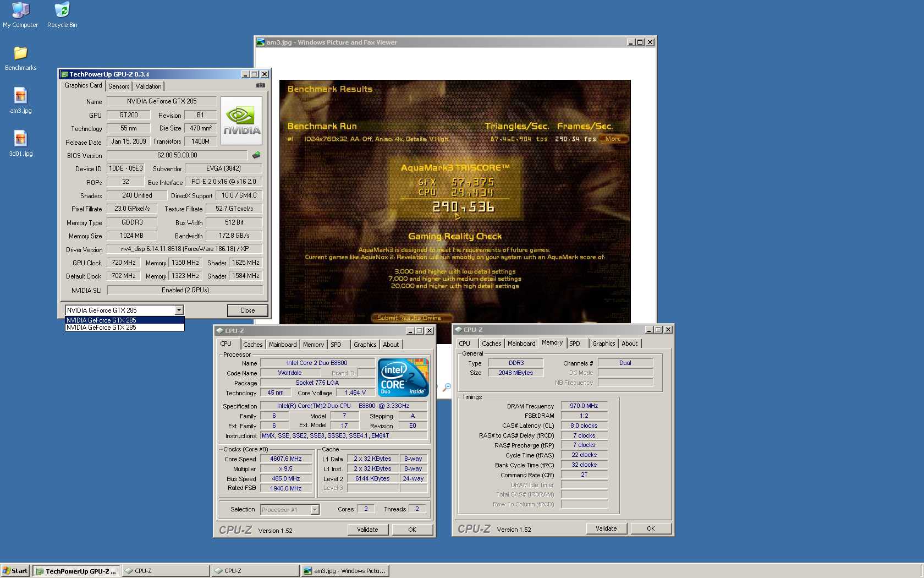924x578 pixels.
Task: Click the left CPU-Z window title icon
Action: (219, 331)
